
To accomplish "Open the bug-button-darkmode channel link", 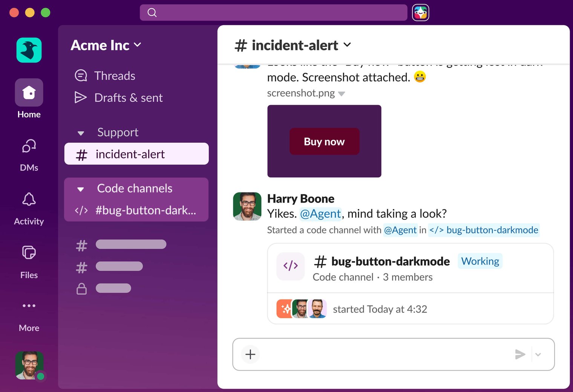I will tap(484, 230).
